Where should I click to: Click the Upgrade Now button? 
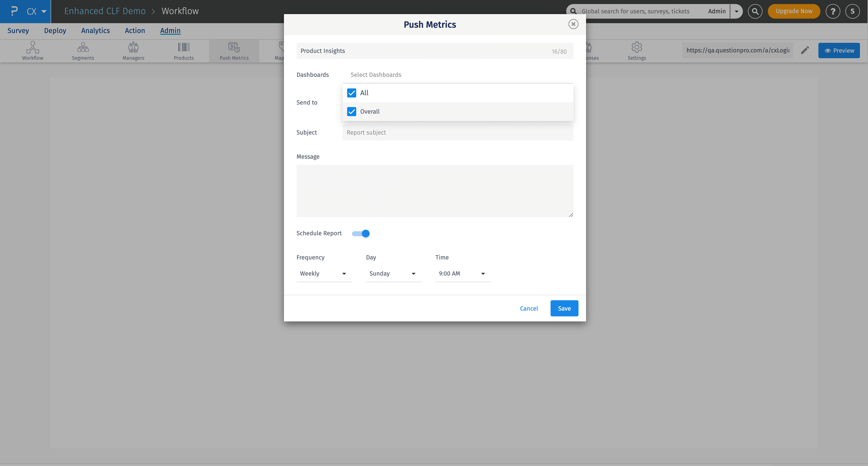click(x=793, y=11)
